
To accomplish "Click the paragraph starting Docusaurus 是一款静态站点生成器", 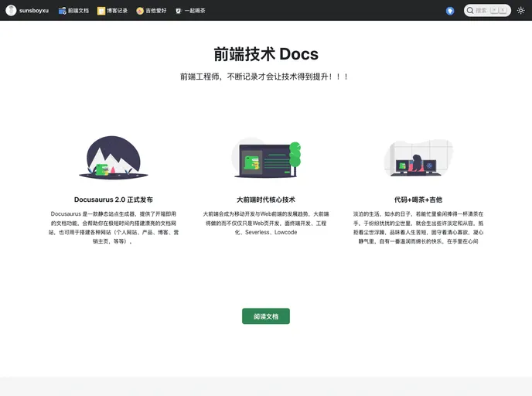I will [x=114, y=227].
